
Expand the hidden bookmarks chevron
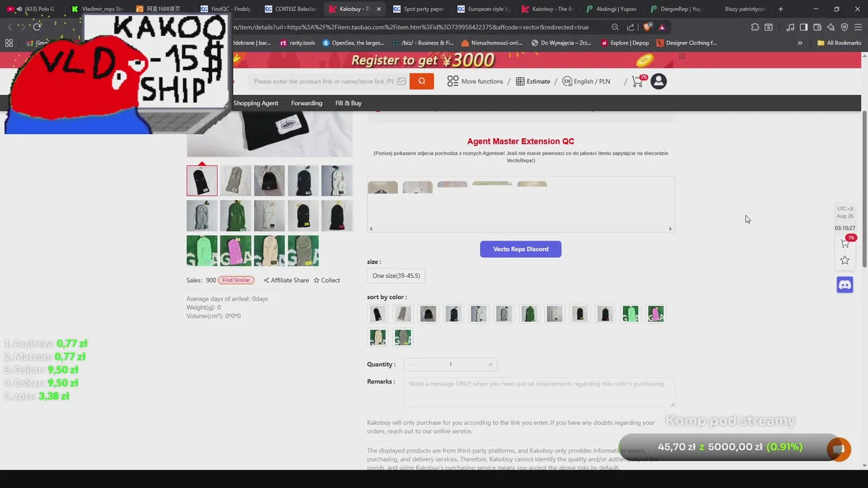[800, 43]
